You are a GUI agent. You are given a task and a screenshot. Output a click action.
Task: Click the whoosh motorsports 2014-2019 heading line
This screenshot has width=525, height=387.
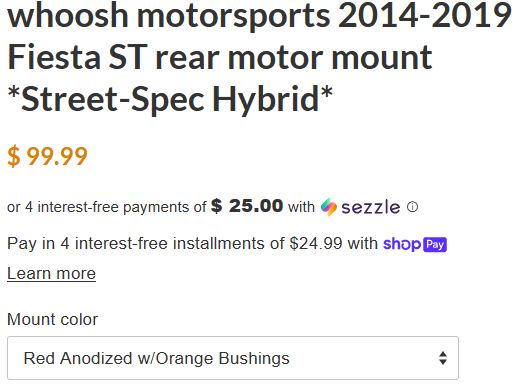click(x=259, y=15)
